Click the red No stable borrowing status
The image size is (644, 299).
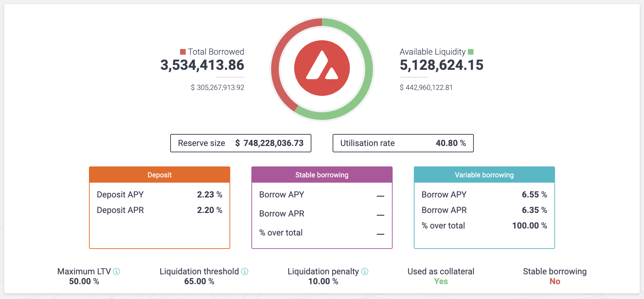point(555,281)
